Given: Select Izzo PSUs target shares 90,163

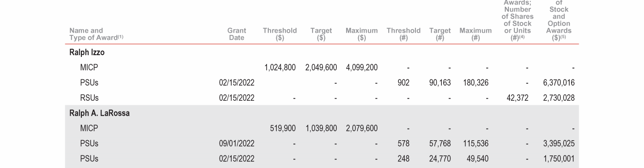Looking at the screenshot, I should [440, 83].
